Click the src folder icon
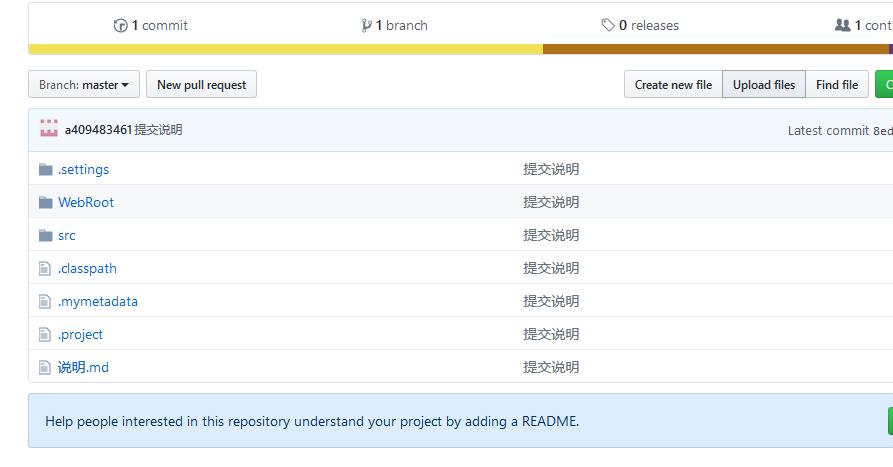The width and height of the screenshot is (893, 467). tap(45, 235)
